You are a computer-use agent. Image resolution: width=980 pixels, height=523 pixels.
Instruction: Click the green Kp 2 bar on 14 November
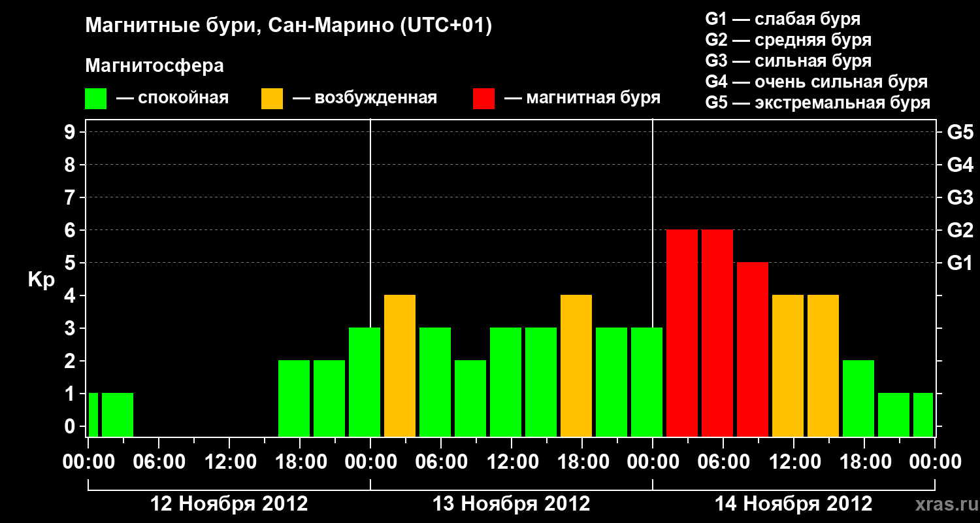tap(858, 399)
